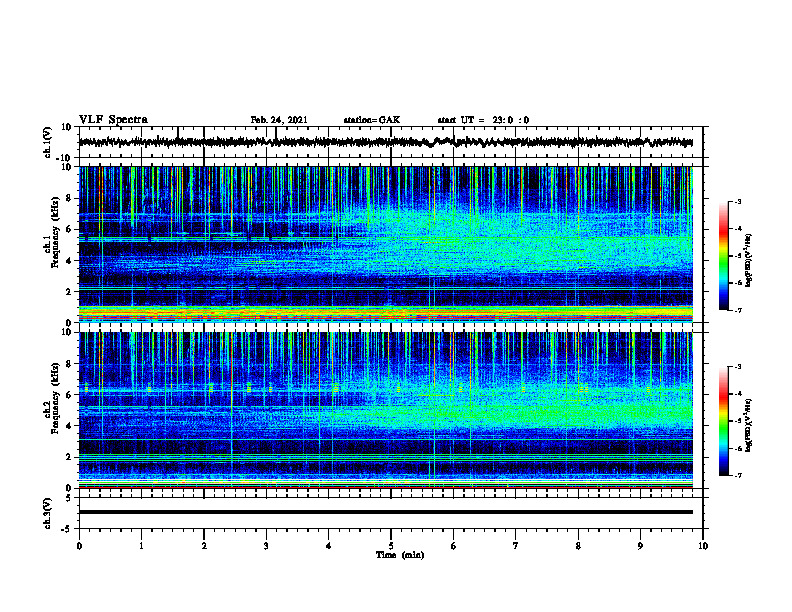Viewport: 792px width, 612px height.
Task: Click the ch.1 spectrogram color scale bar
Action: pyautogui.click(x=723, y=256)
